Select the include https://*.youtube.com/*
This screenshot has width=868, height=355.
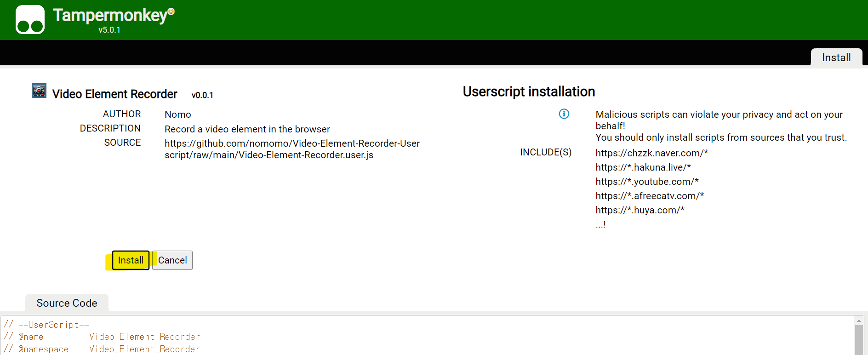tap(647, 182)
